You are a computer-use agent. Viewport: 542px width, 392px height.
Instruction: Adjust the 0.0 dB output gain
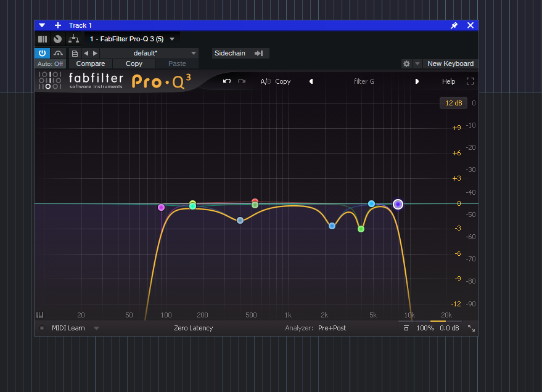pyautogui.click(x=450, y=328)
